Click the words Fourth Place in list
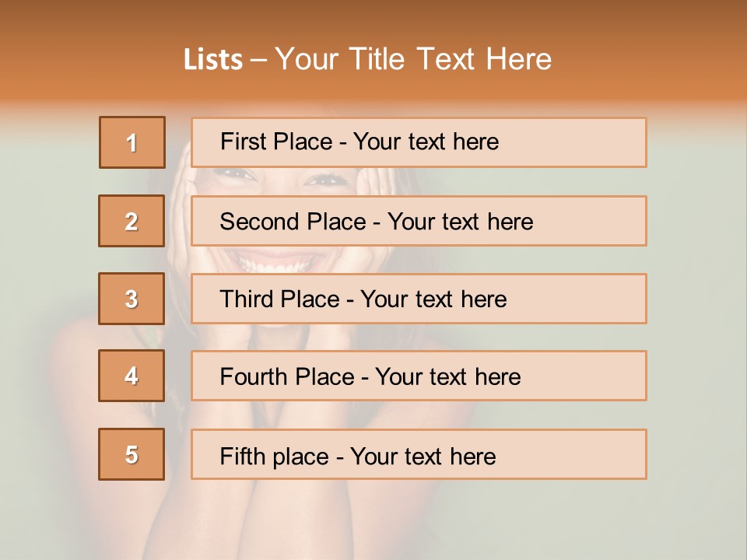 click(286, 377)
